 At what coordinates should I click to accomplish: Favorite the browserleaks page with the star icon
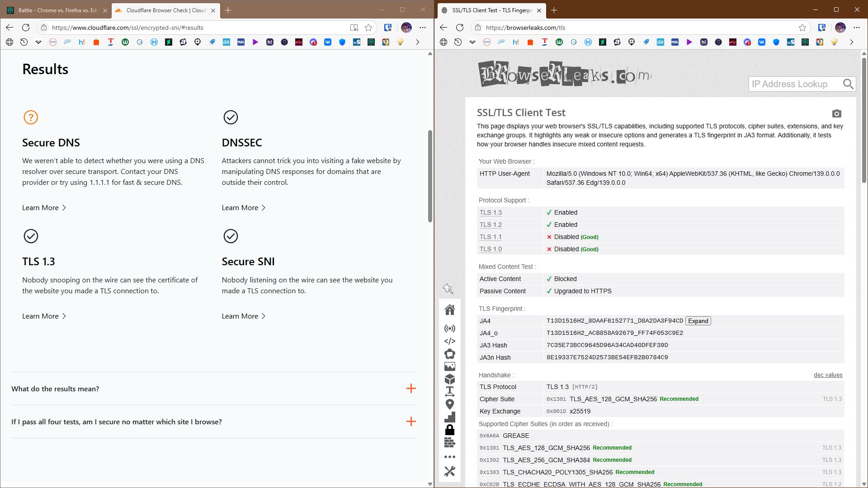pos(802,28)
